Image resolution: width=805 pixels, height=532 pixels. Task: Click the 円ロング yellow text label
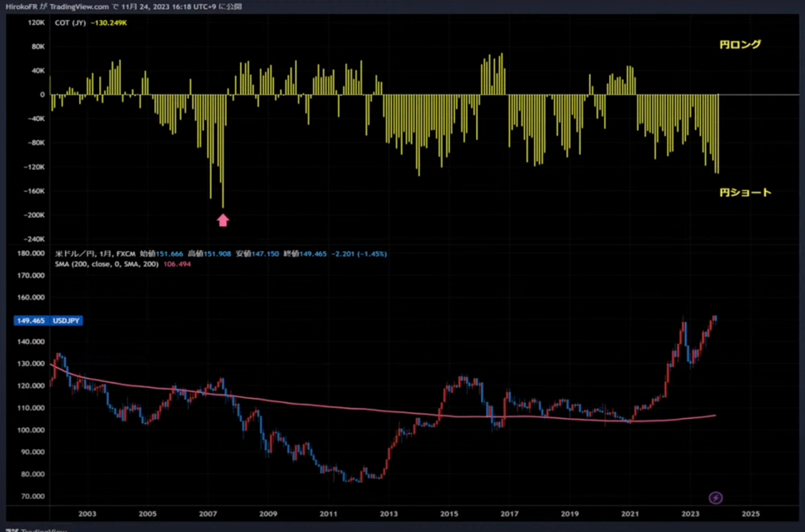pos(740,45)
